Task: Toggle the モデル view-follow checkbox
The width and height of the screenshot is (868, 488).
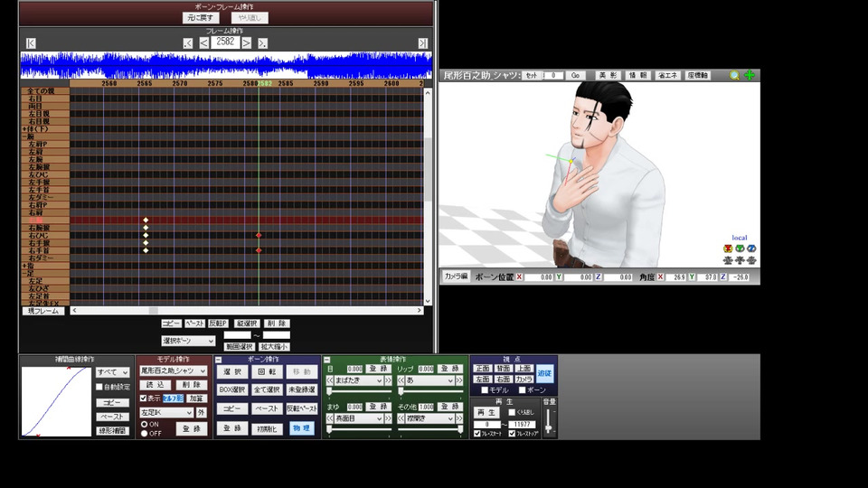Action: click(x=485, y=390)
